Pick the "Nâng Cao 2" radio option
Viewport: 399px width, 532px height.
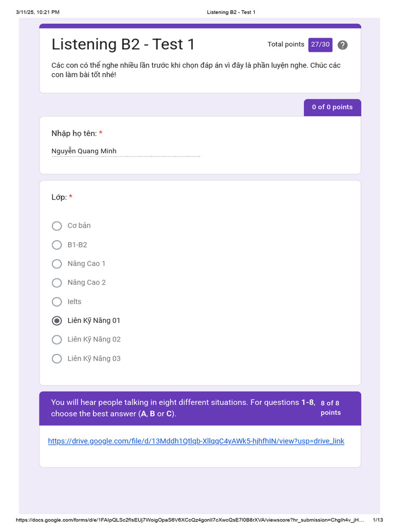click(x=57, y=283)
